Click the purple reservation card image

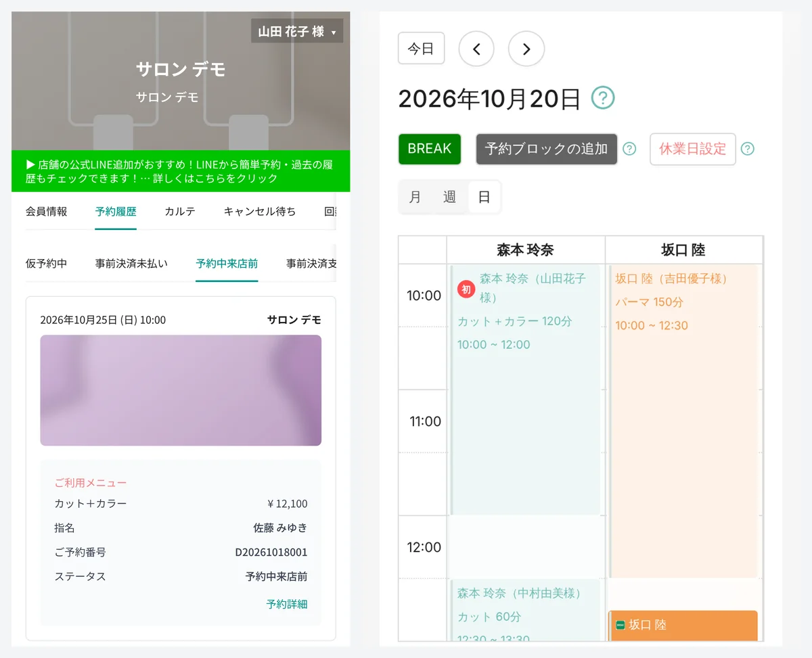pos(181,390)
